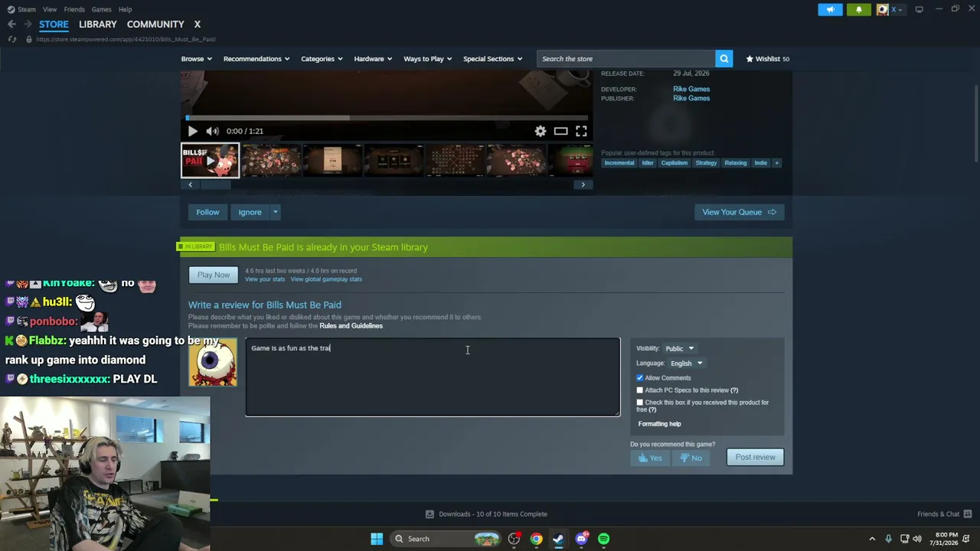Click the Search the store field
The height and width of the screenshot is (551, 980).
626,59
